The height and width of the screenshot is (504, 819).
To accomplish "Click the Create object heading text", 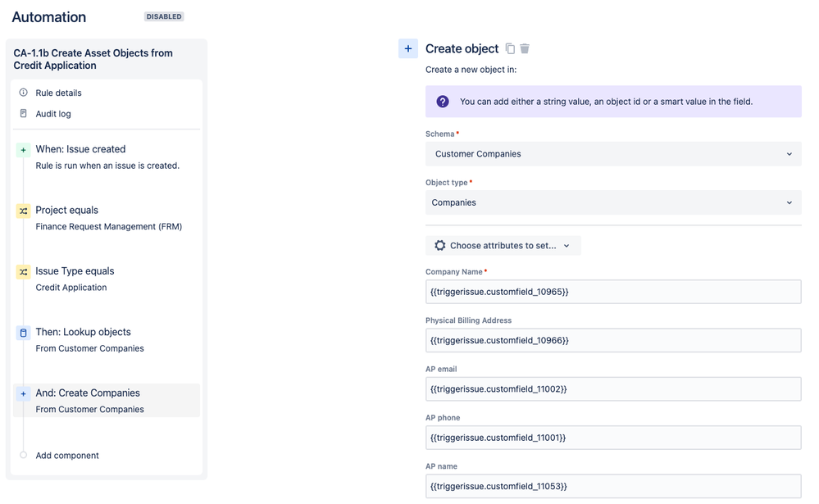I will coord(462,48).
